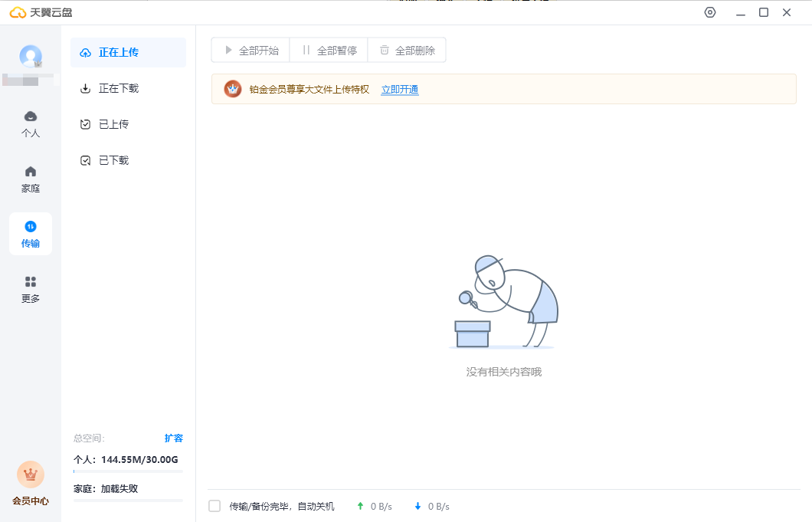812x522 pixels.
Task: Maximize the 天翼云盘 window
Action: tap(763, 12)
